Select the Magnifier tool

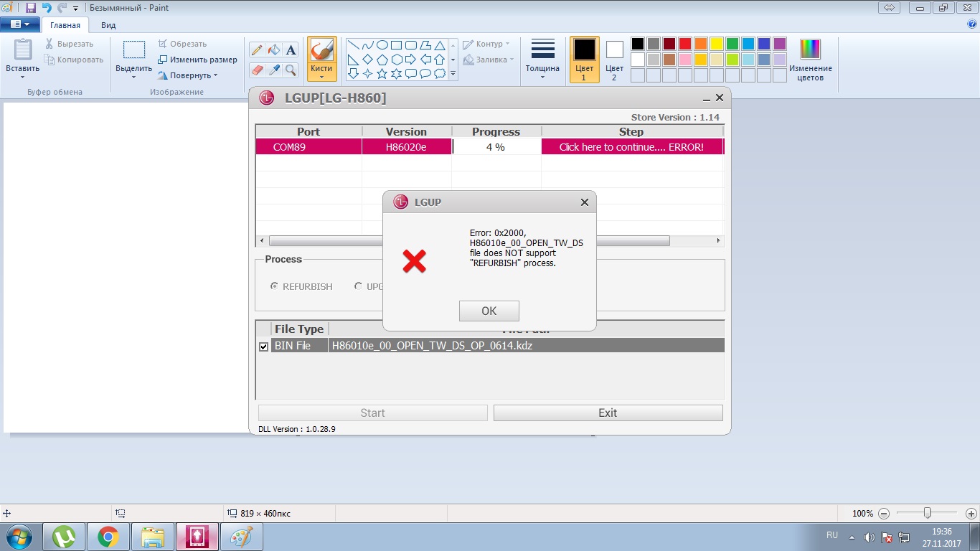[291, 70]
